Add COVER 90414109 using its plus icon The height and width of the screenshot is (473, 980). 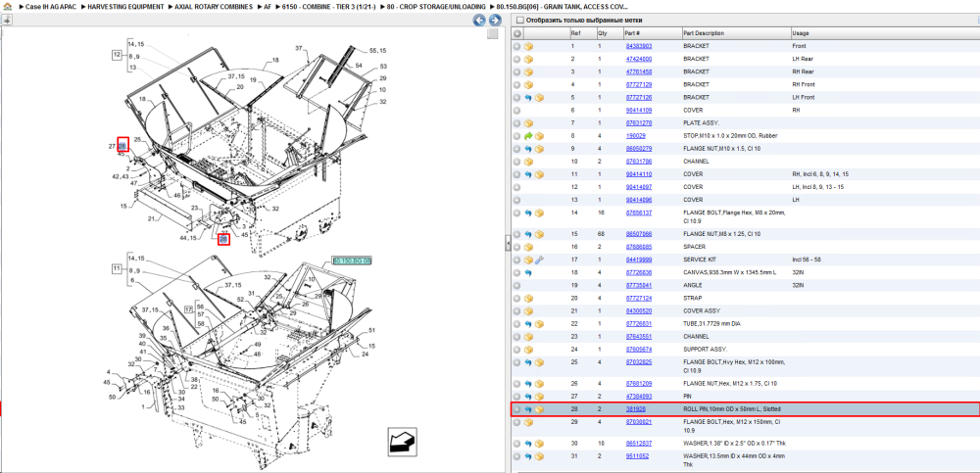click(516, 110)
